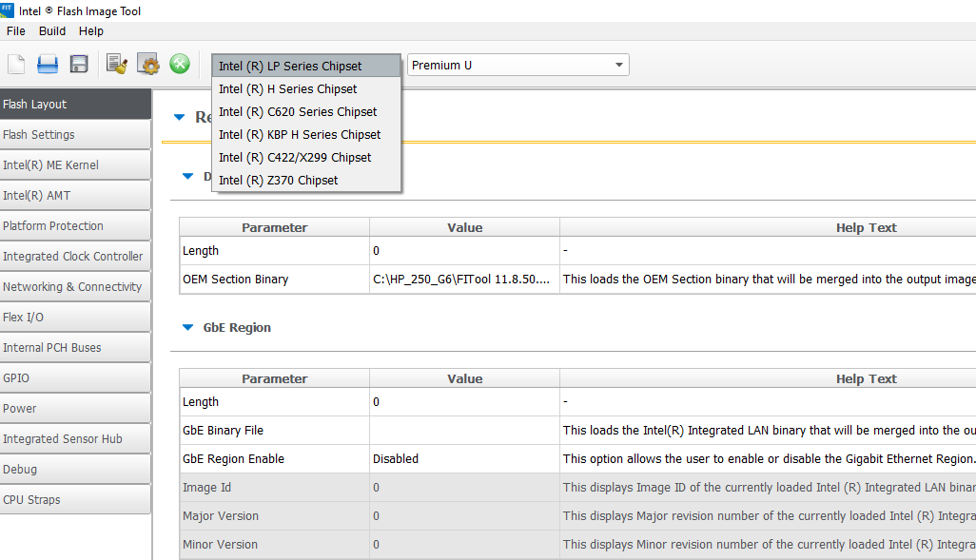
Task: Open the Flex I/O tab
Action: click(75, 318)
